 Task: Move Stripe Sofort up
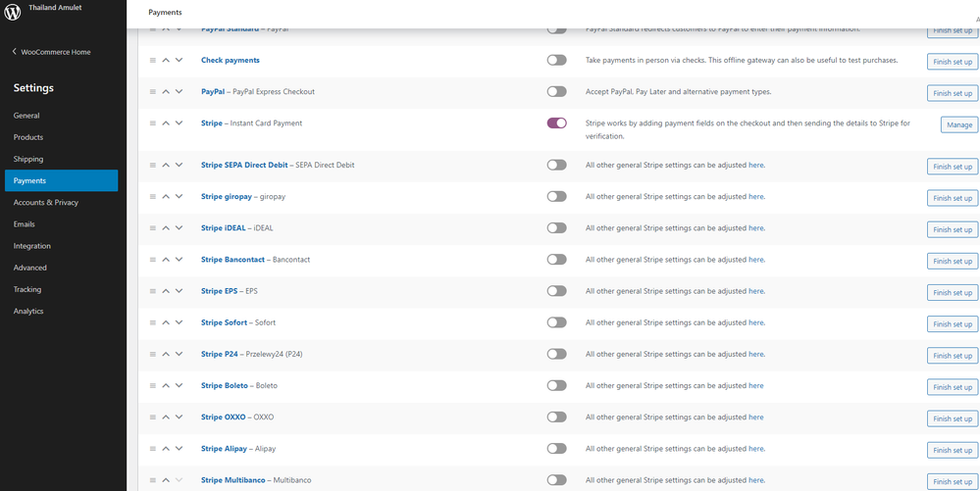(166, 322)
